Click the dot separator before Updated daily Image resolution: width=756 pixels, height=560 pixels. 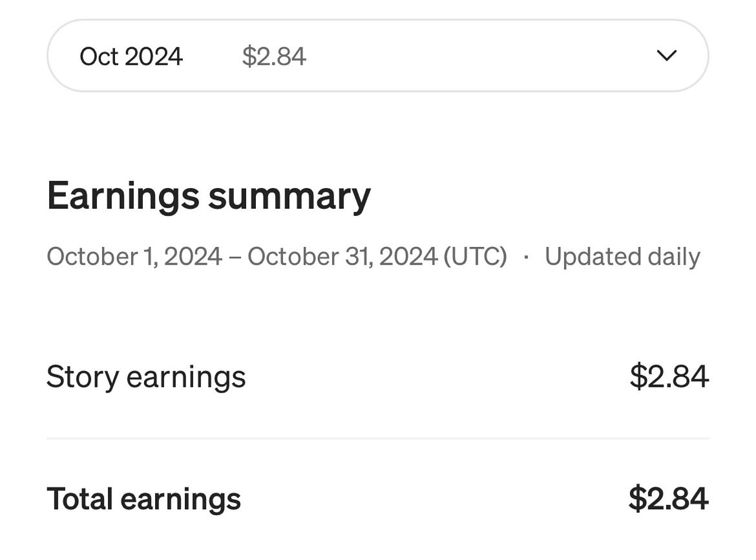(x=527, y=256)
